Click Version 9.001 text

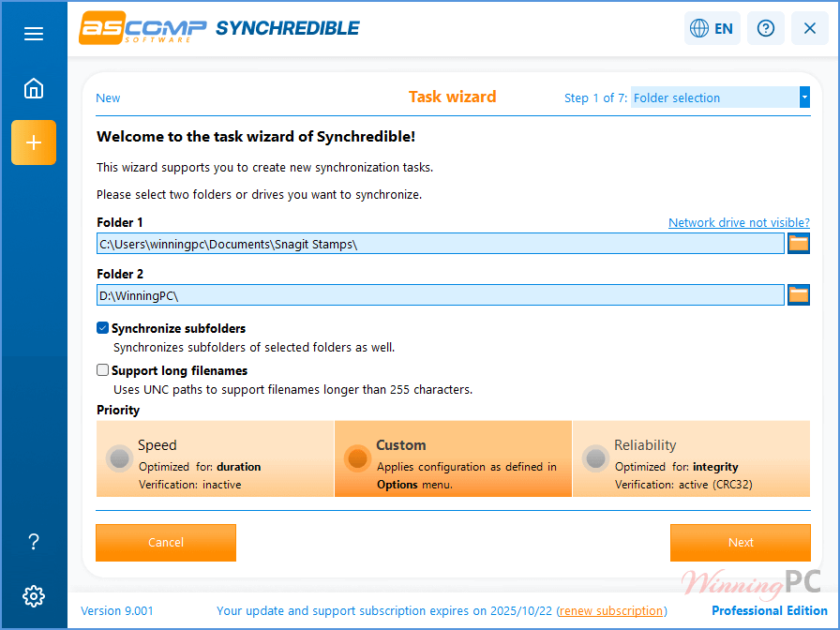117,610
